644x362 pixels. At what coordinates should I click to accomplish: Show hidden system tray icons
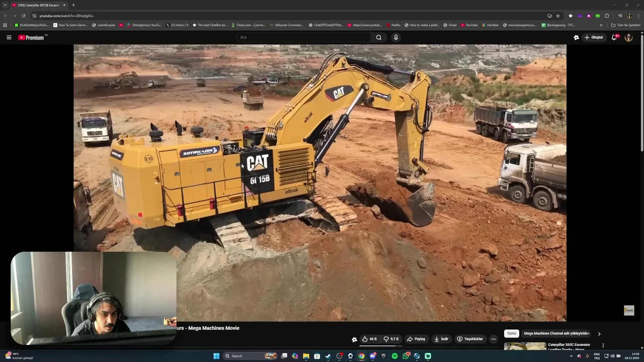[571, 356]
